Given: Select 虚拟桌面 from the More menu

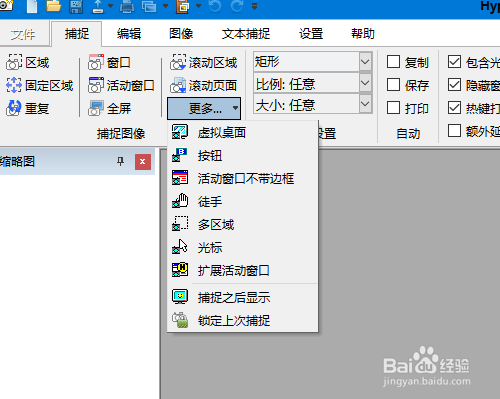Looking at the screenshot, I should (243, 133).
